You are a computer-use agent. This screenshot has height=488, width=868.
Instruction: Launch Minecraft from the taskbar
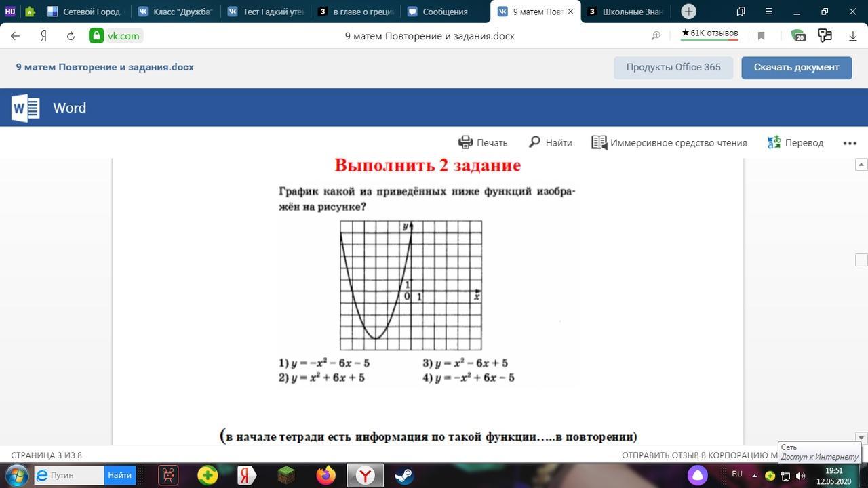[287, 475]
